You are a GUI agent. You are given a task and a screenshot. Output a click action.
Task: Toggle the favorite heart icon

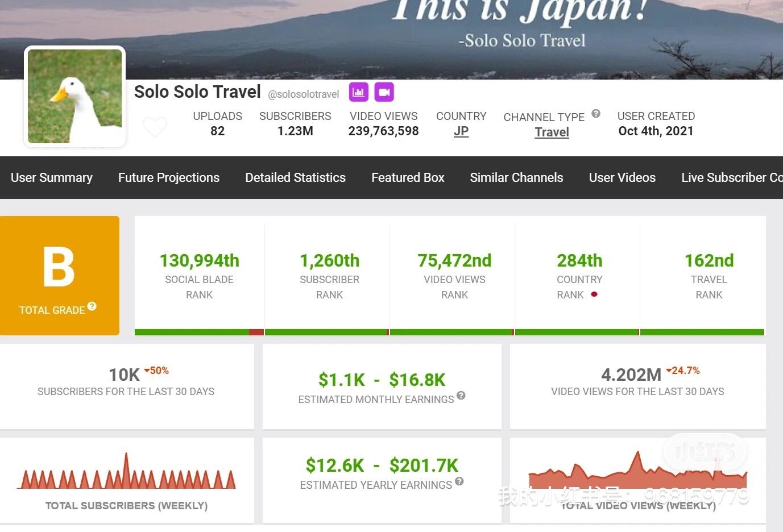coord(155,126)
